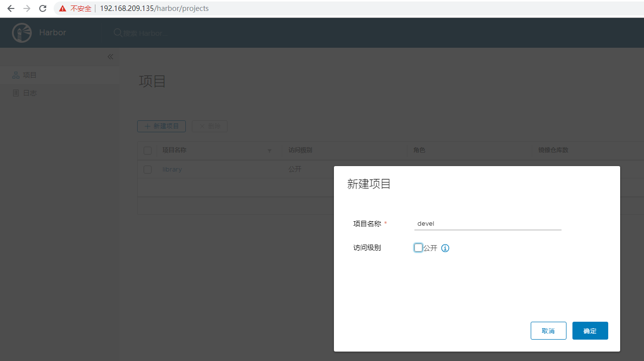Enable the 公开 access level checkbox

pyautogui.click(x=418, y=248)
